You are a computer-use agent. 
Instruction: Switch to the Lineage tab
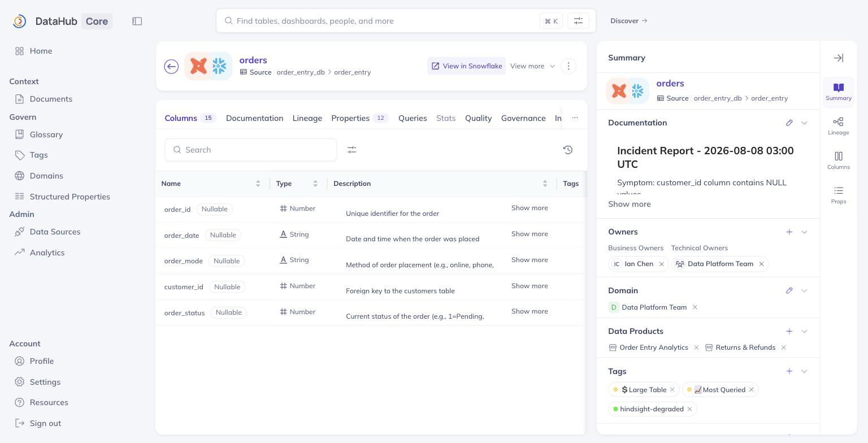(x=307, y=118)
